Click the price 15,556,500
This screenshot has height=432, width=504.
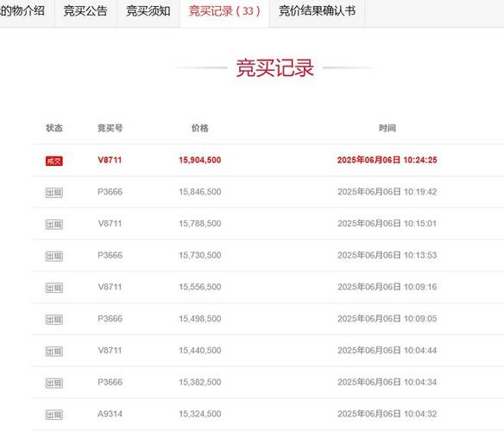(x=200, y=287)
